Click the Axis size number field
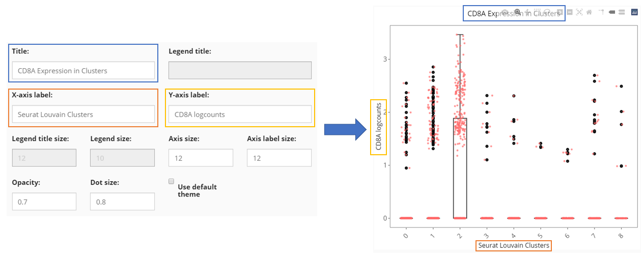 tap(201, 158)
